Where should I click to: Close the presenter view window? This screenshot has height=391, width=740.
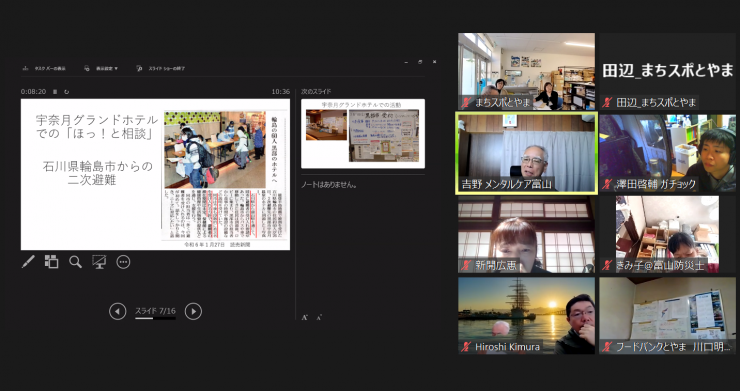434,62
